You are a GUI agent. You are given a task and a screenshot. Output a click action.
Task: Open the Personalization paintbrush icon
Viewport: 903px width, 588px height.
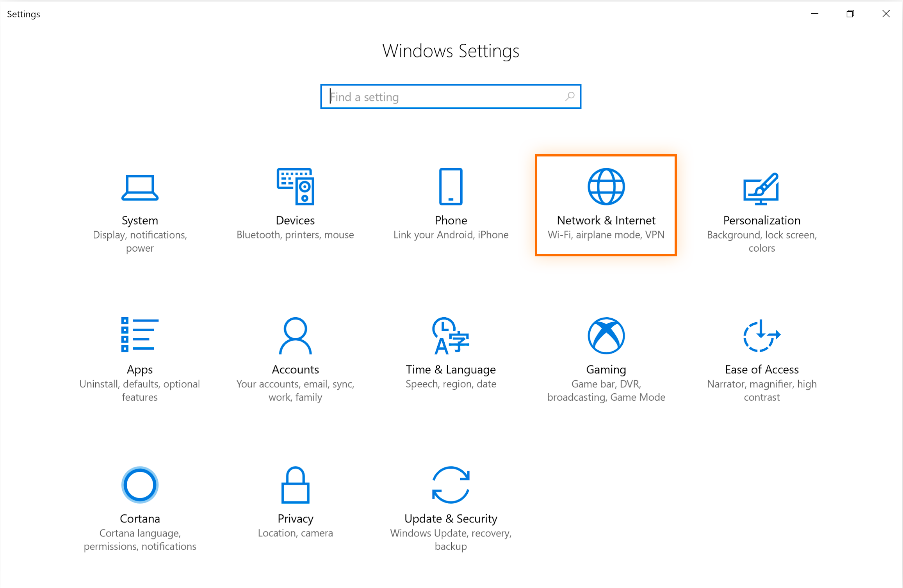(x=761, y=188)
